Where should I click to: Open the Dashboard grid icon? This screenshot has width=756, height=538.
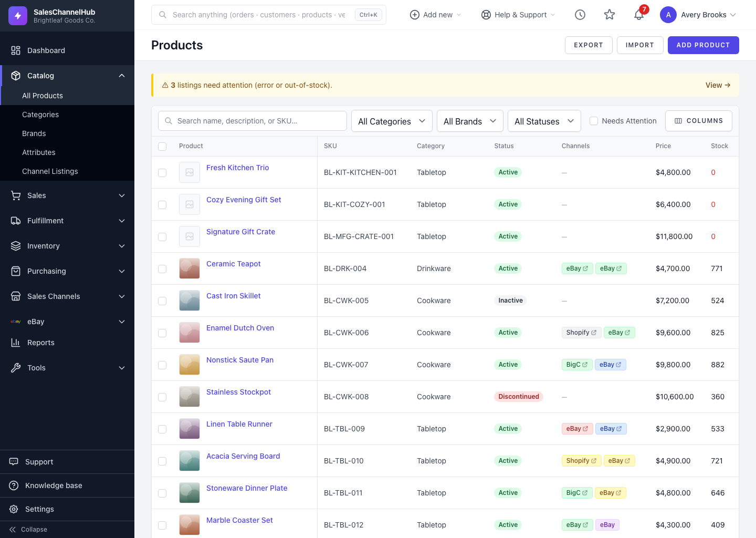16,50
